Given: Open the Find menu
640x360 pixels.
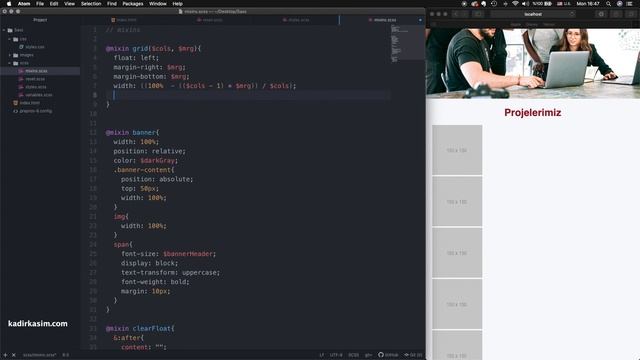Looking at the screenshot, I should click(112, 4).
